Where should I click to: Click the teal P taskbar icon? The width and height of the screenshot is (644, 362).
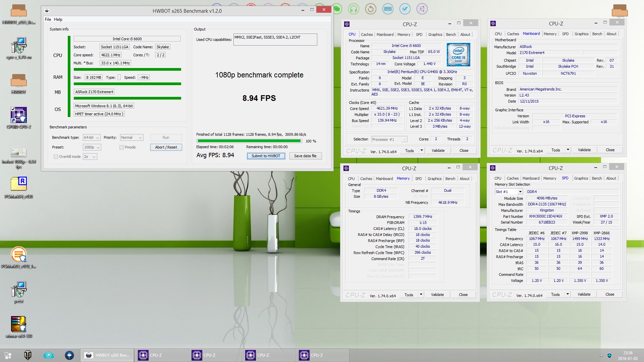pyautogui.click(x=49, y=355)
